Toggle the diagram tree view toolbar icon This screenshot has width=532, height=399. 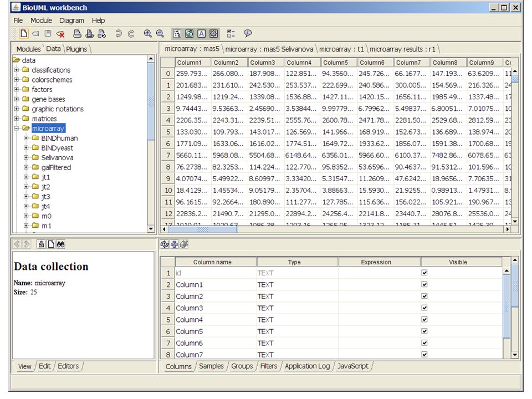click(x=177, y=33)
